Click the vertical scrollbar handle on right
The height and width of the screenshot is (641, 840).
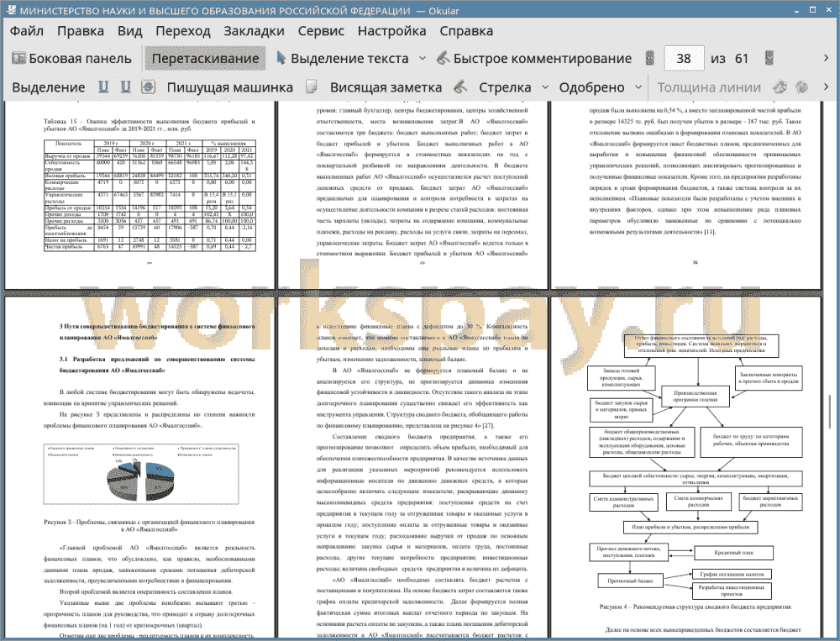click(831, 411)
